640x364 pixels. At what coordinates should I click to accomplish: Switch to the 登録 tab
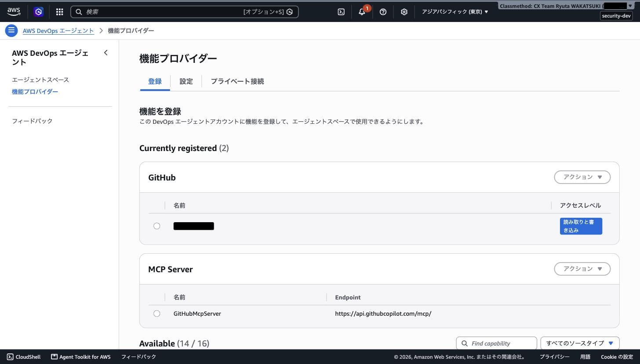pos(155,81)
